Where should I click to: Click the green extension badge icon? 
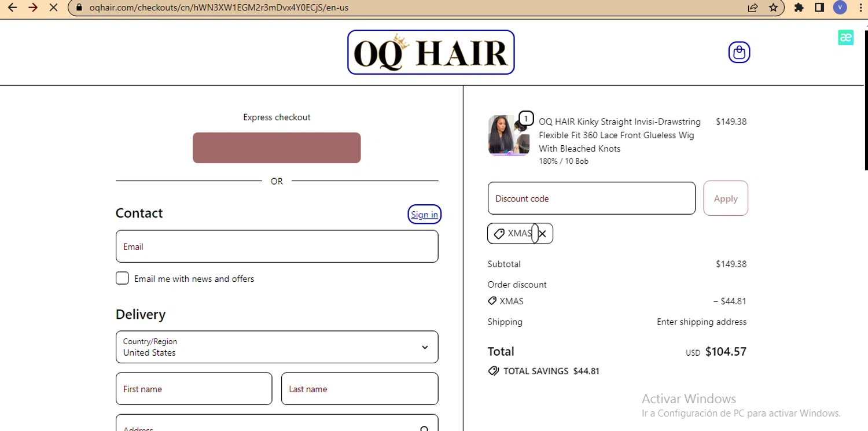click(845, 38)
